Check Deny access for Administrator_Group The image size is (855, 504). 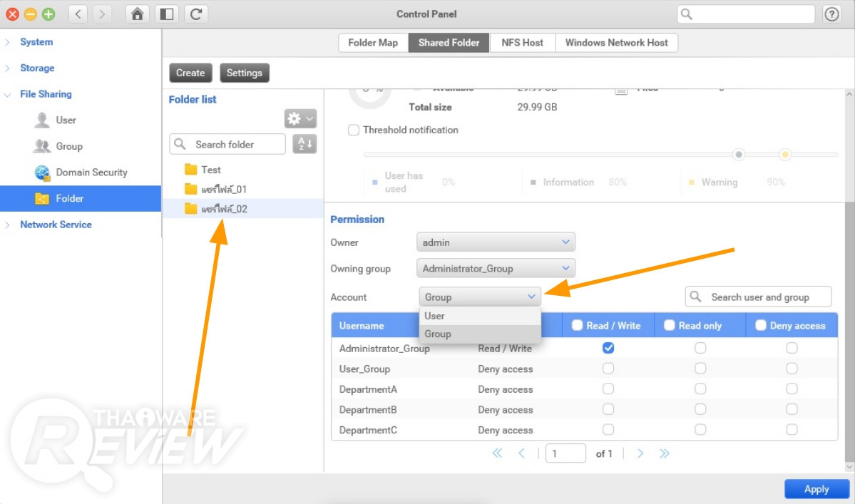click(792, 348)
